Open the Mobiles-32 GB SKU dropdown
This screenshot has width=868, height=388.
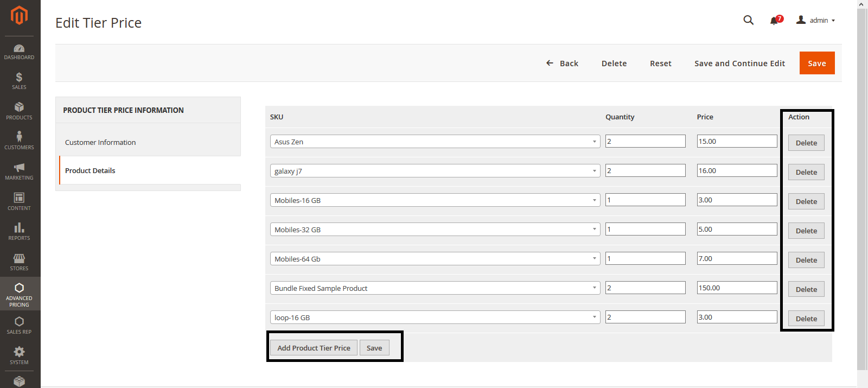pyautogui.click(x=435, y=230)
